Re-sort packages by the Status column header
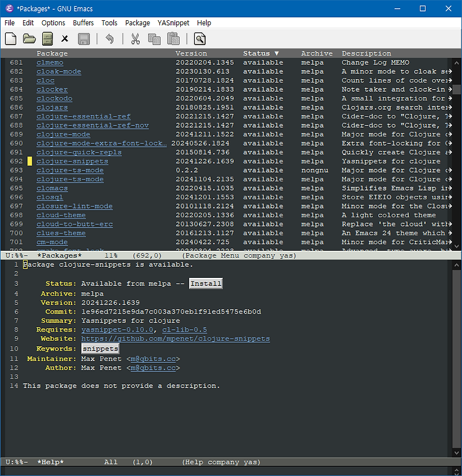462x476 pixels. pyautogui.click(x=259, y=53)
